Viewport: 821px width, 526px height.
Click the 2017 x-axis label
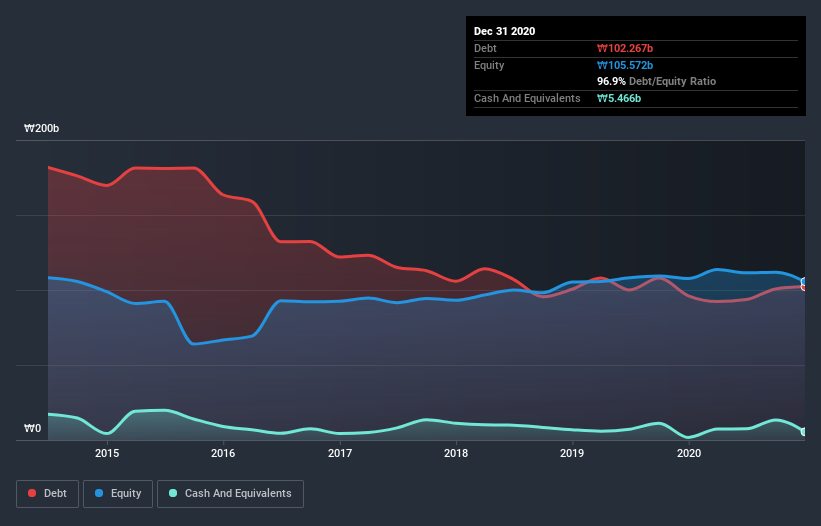click(x=340, y=453)
